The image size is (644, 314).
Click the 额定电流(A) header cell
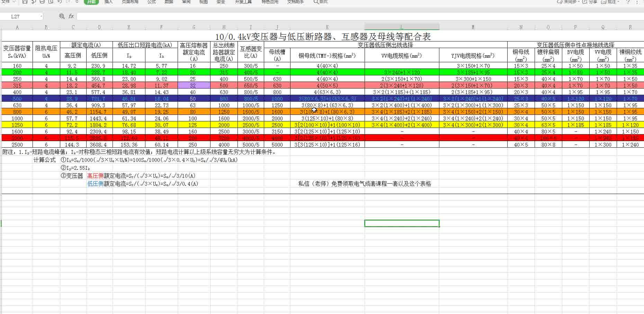pos(86,45)
